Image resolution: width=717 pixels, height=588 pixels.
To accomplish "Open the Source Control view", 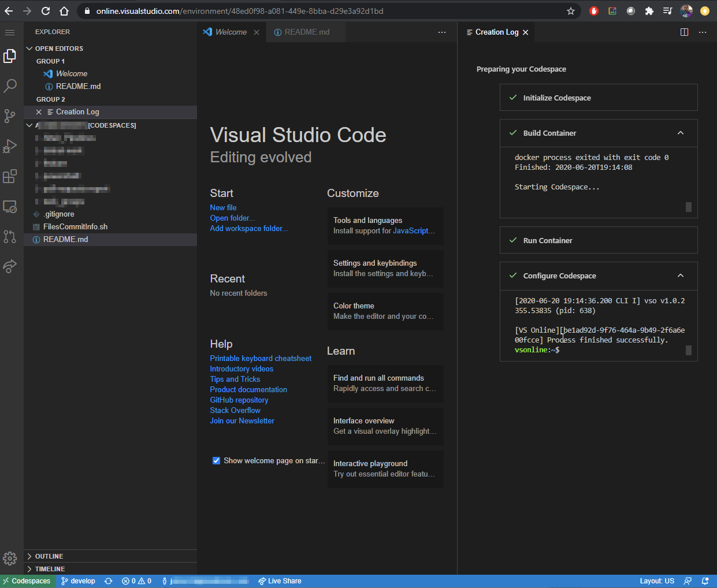I will coord(10,116).
